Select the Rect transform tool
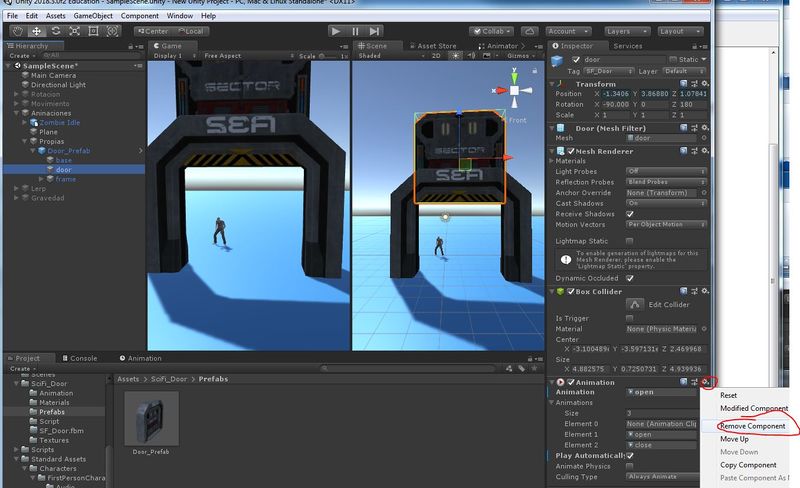 pos(93,31)
